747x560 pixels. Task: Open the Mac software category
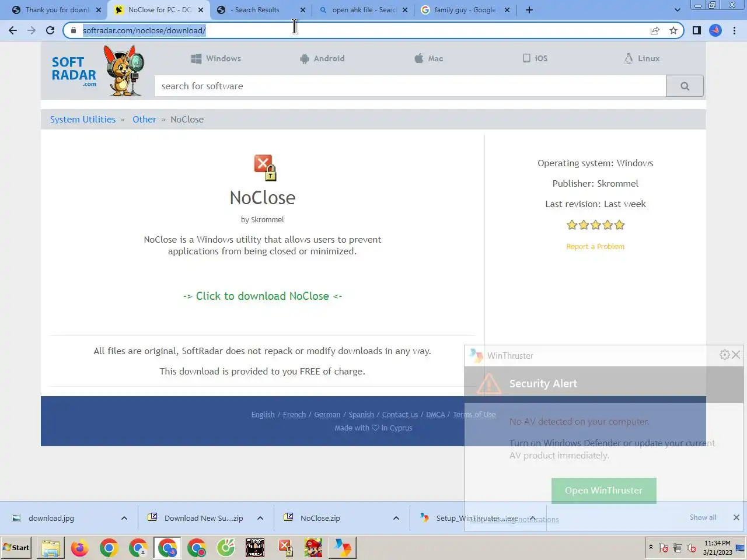click(x=429, y=58)
